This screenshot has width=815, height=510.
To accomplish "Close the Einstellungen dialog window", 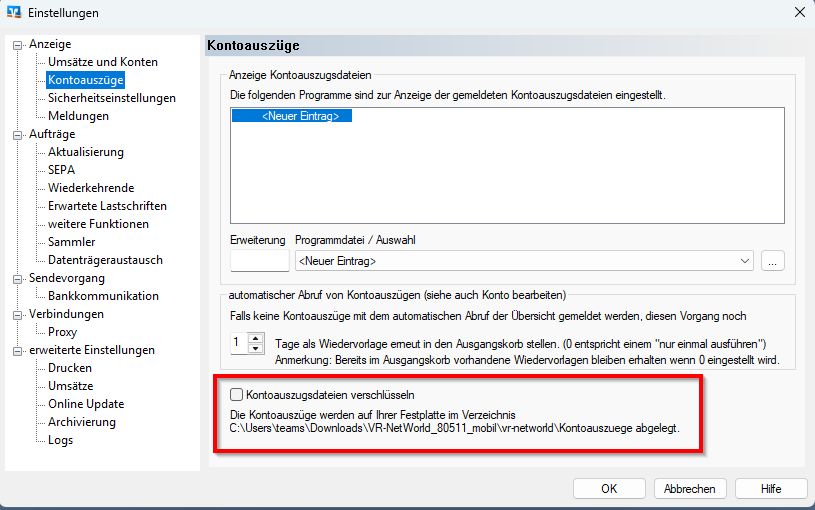I will 798,12.
